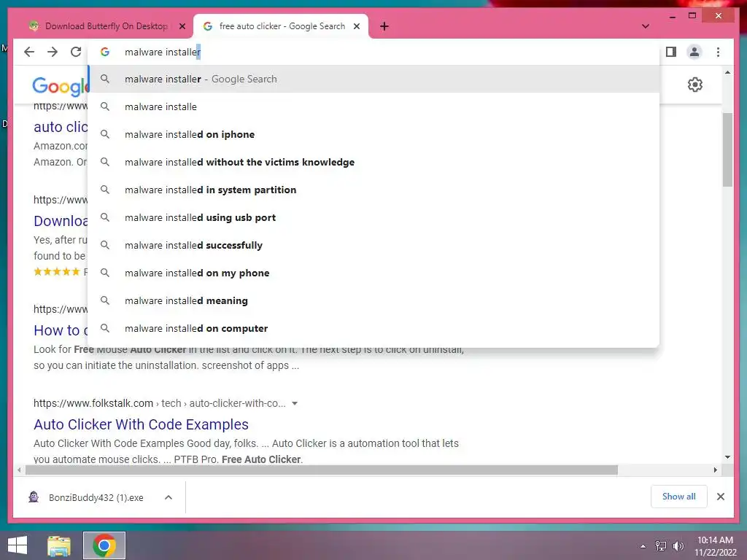
Task: Click the Chrome taskbar icon
Action: point(104,545)
